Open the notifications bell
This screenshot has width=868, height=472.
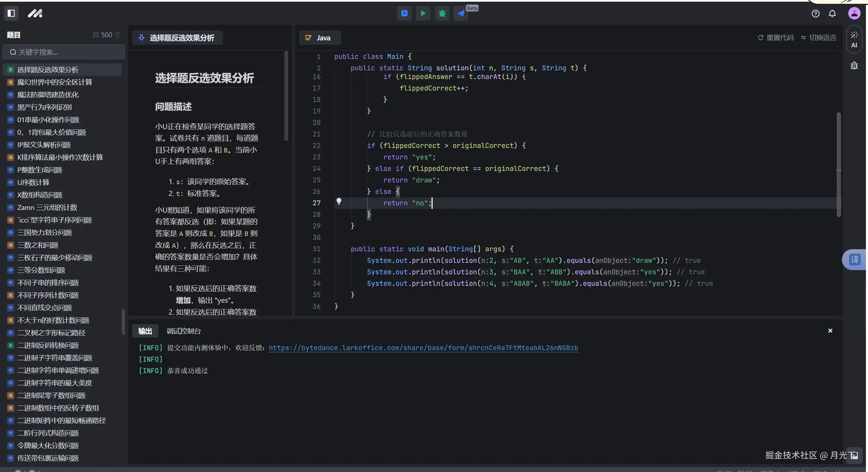(x=833, y=13)
